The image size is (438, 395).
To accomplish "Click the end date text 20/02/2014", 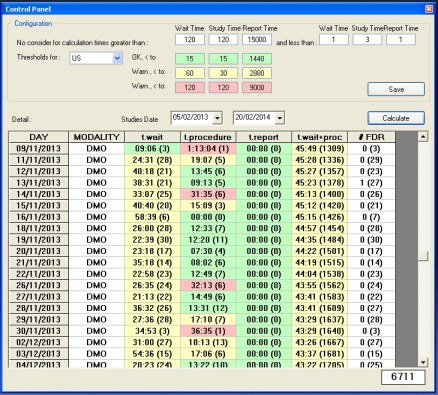I will (x=253, y=117).
